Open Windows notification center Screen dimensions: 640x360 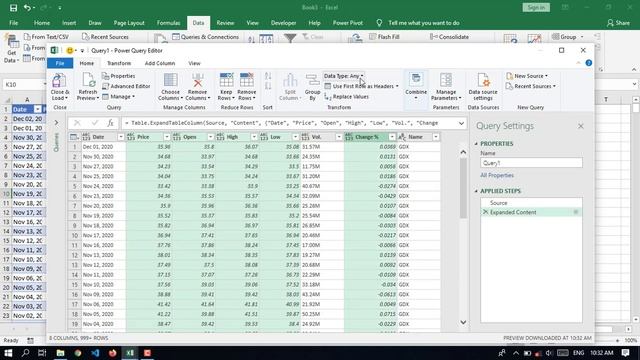(x=626, y=353)
